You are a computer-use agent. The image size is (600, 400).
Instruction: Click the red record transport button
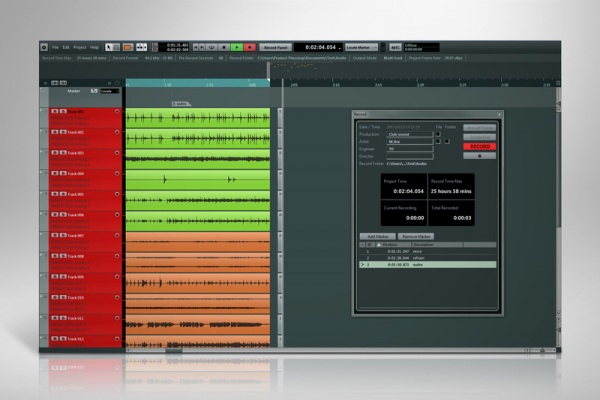250,47
